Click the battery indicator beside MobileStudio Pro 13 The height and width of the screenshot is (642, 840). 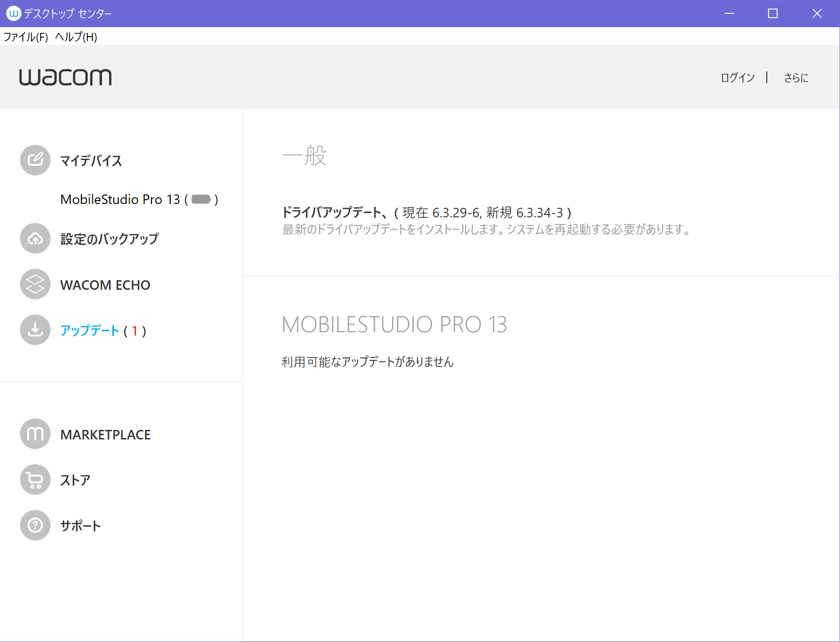pyautogui.click(x=201, y=199)
